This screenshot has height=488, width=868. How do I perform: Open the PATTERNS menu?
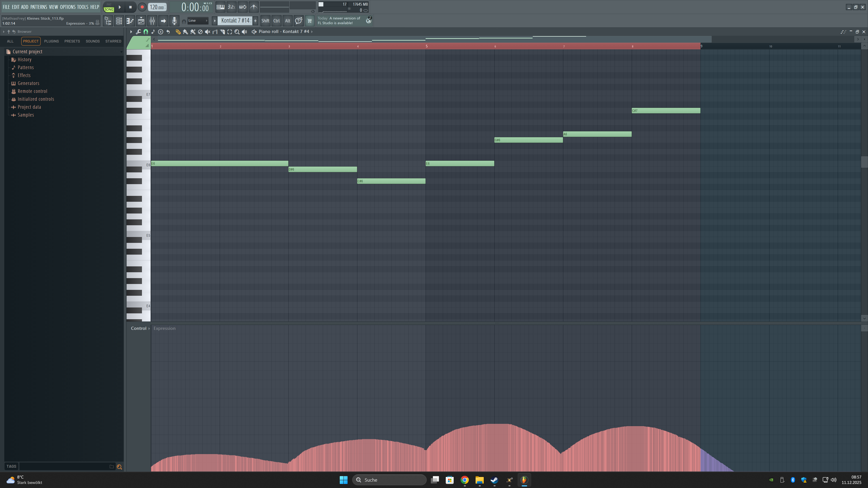point(38,7)
